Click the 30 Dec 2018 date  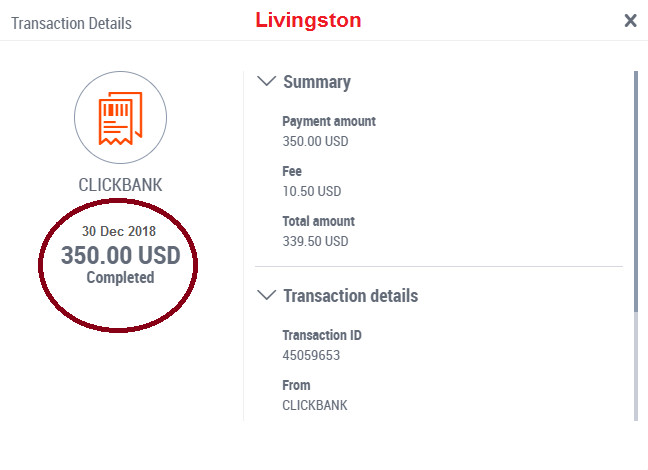[x=119, y=231]
